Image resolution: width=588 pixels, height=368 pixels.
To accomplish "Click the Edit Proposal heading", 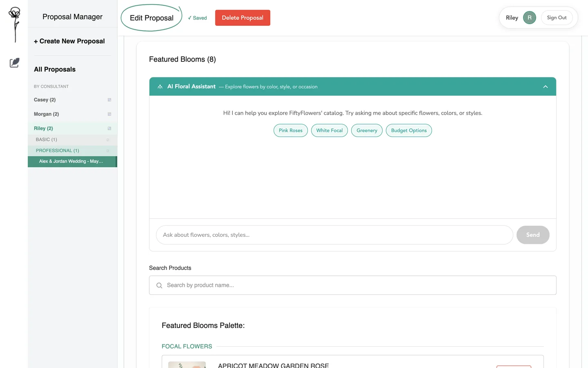I will [151, 18].
